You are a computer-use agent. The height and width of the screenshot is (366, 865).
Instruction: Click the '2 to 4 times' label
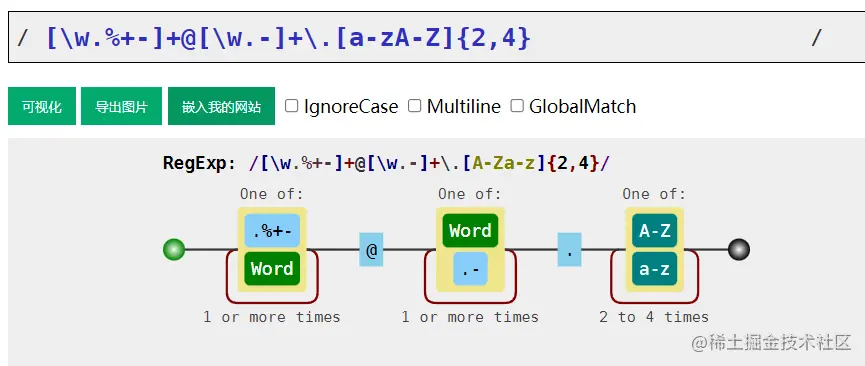[654, 317]
